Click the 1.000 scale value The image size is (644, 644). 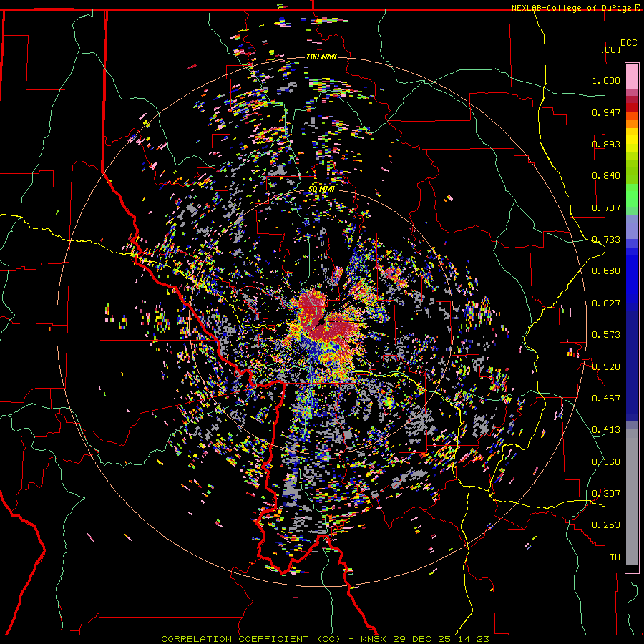606,80
